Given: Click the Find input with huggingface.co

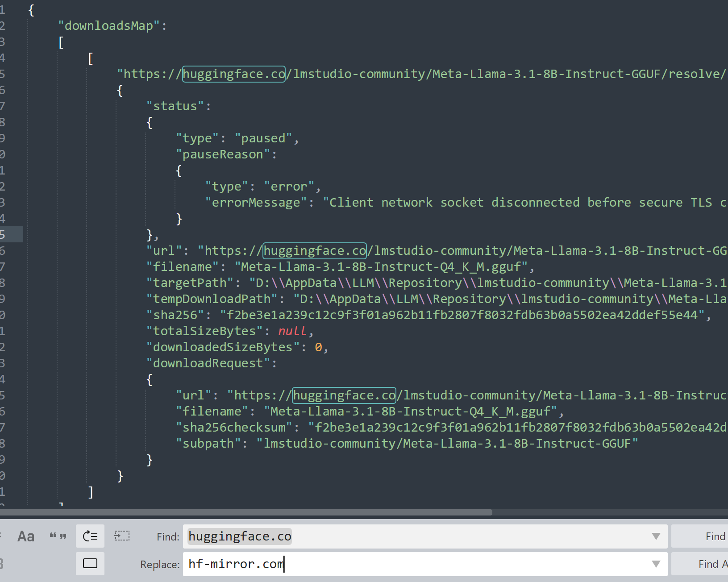Looking at the screenshot, I should (x=425, y=536).
